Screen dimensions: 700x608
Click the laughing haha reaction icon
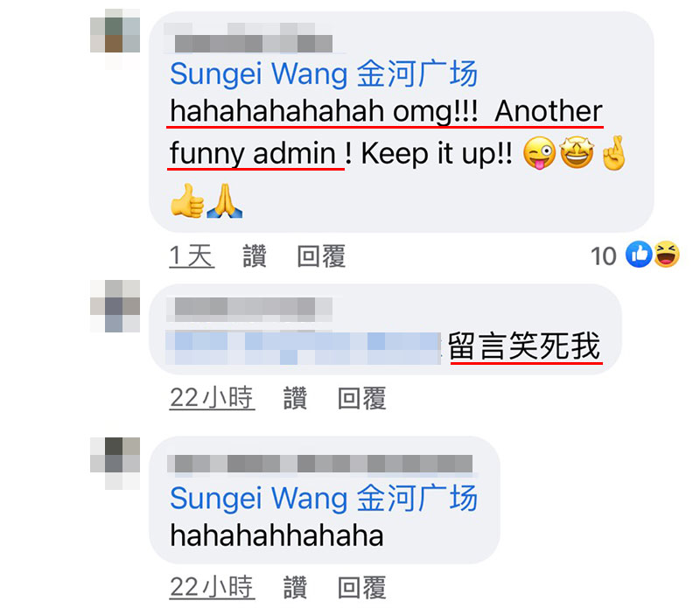point(667,255)
